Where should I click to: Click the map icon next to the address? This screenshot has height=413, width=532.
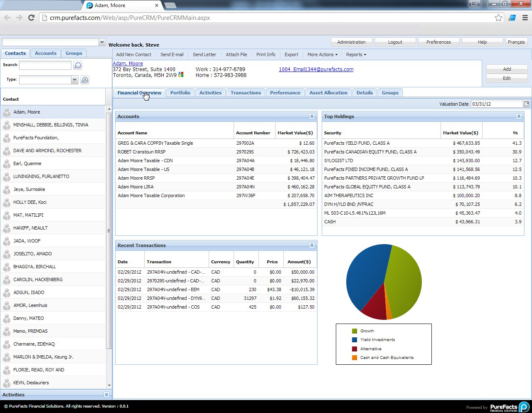[181, 75]
